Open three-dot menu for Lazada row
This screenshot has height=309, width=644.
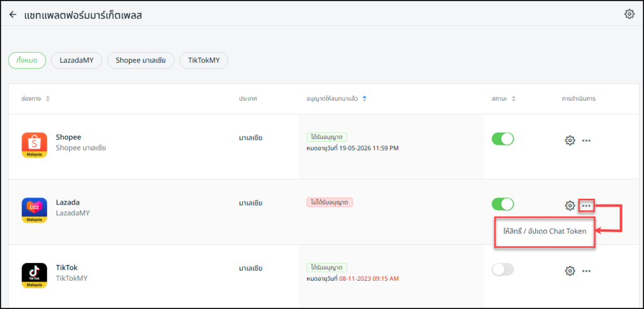586,206
